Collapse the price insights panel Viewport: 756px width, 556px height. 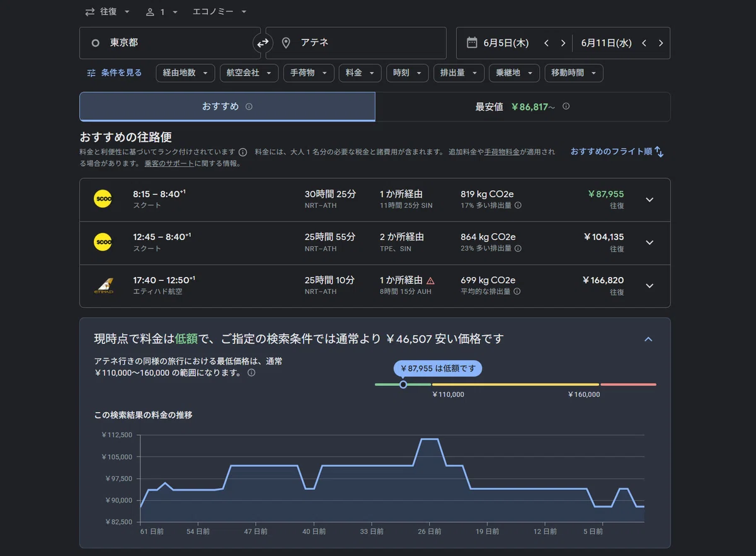coord(648,339)
